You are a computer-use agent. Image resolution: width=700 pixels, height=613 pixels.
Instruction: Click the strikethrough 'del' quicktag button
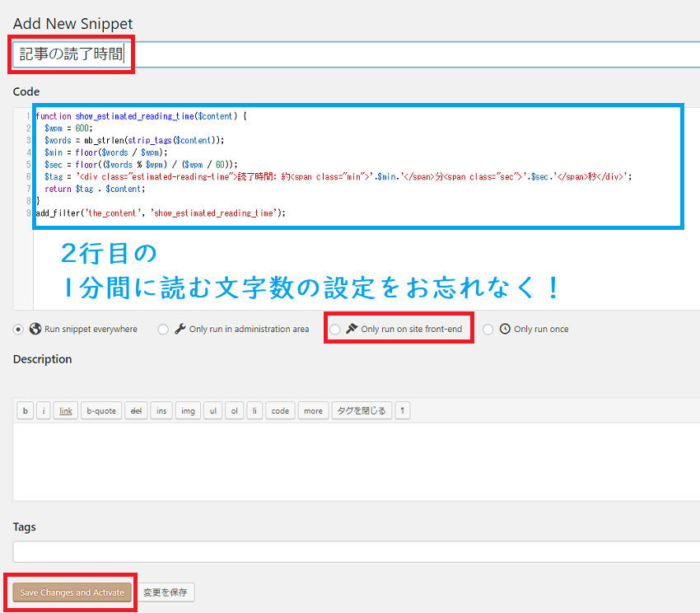coord(136,410)
